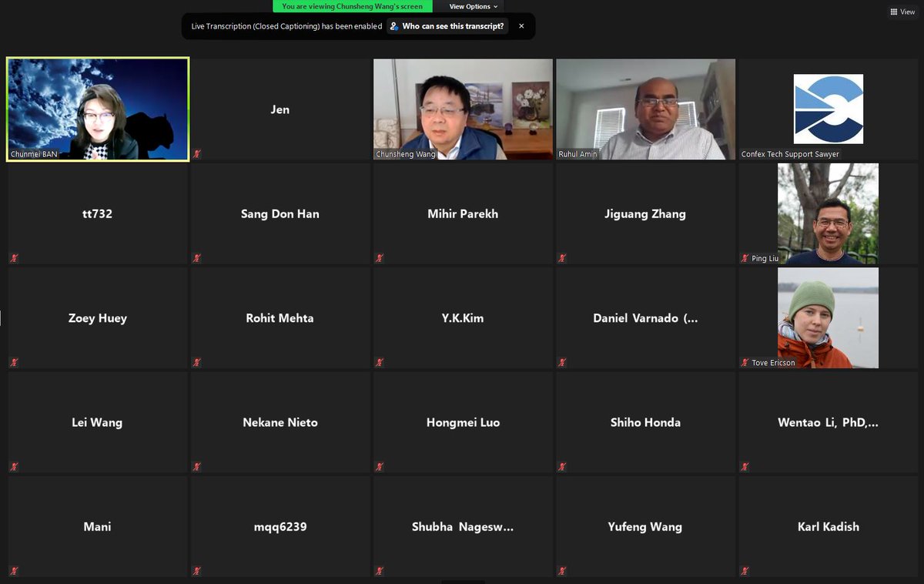The width and height of the screenshot is (924, 584).
Task: Select Chunmei BAN's video tile
Action: coord(98,109)
